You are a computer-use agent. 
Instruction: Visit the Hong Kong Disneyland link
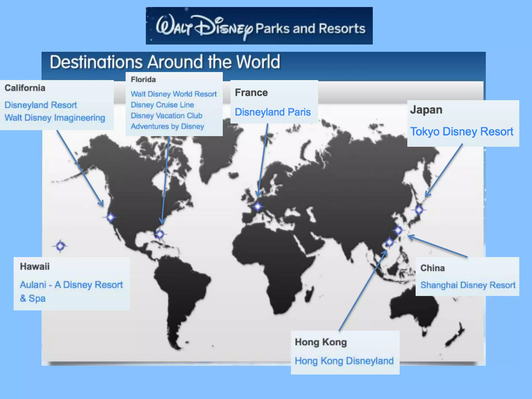344,361
